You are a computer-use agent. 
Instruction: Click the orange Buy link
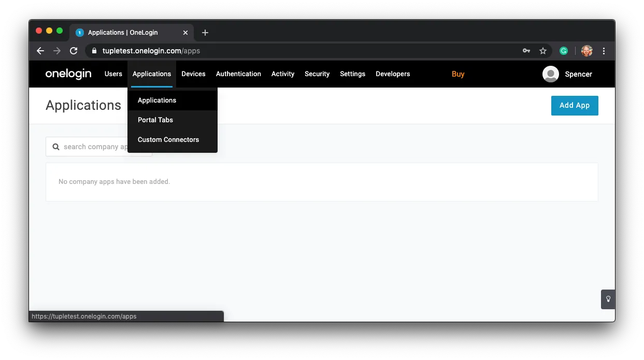458,74
